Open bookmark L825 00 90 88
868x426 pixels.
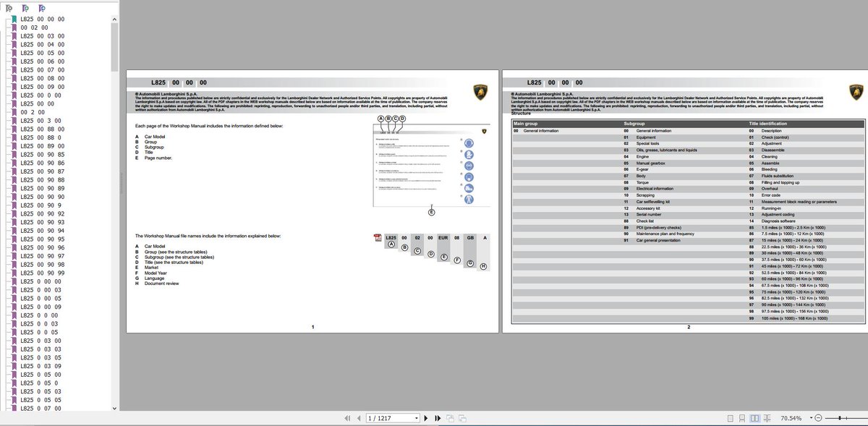click(42, 179)
